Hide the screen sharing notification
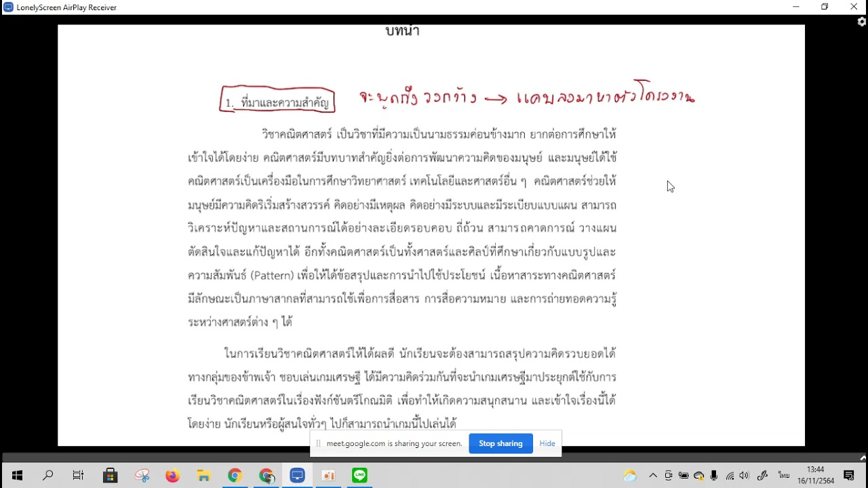 point(547,443)
